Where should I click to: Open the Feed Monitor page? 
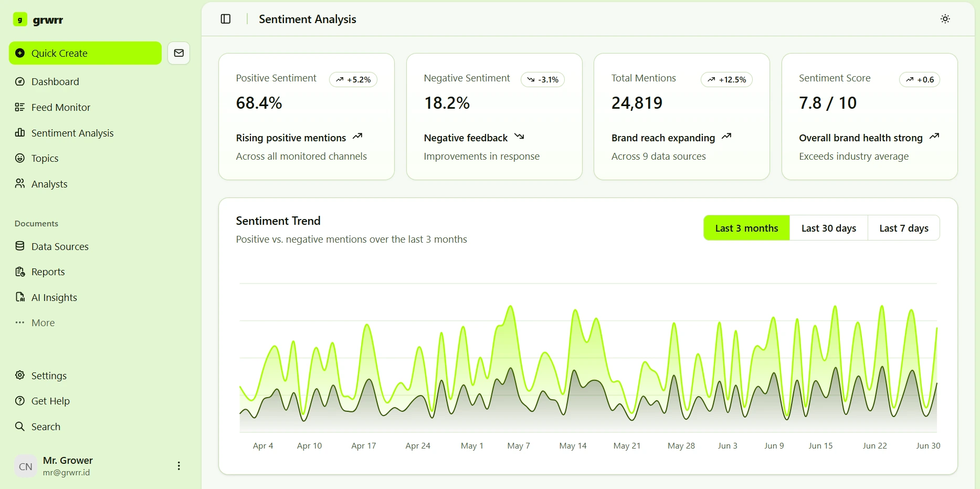tap(60, 107)
